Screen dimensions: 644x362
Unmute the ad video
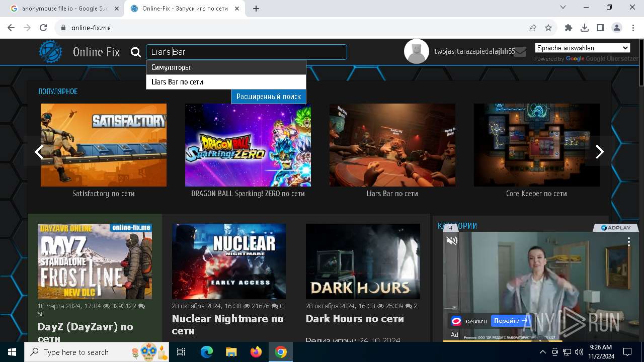click(x=452, y=241)
